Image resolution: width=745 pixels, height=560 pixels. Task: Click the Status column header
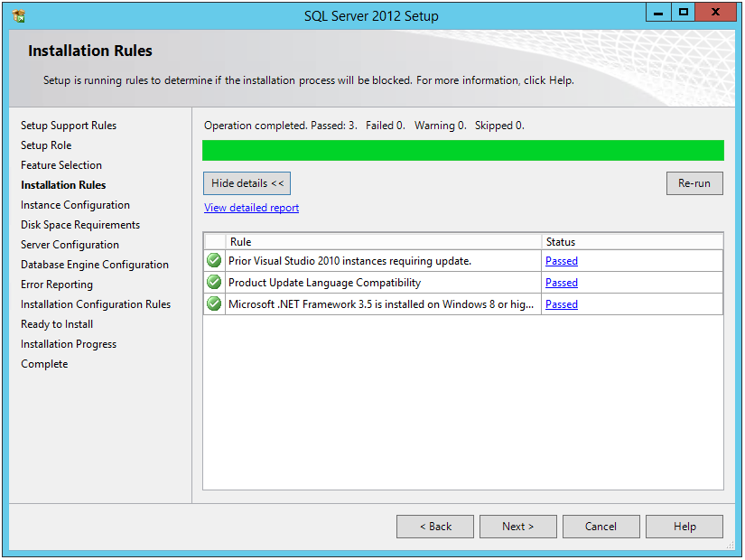tap(632, 242)
